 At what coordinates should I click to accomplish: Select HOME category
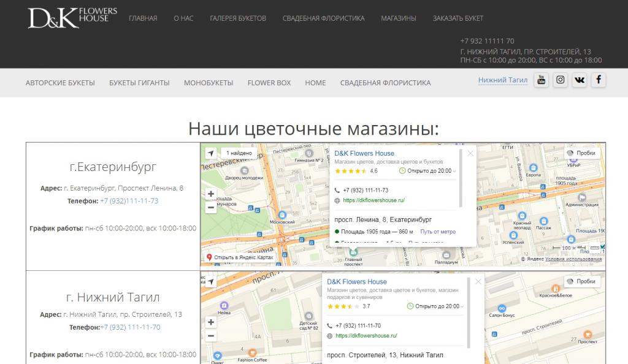point(315,83)
